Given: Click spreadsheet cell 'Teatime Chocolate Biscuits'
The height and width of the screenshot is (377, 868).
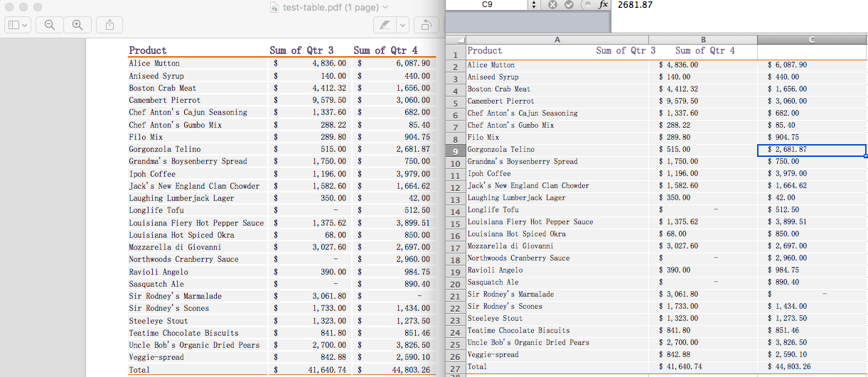Looking at the screenshot, I should 519,331.
